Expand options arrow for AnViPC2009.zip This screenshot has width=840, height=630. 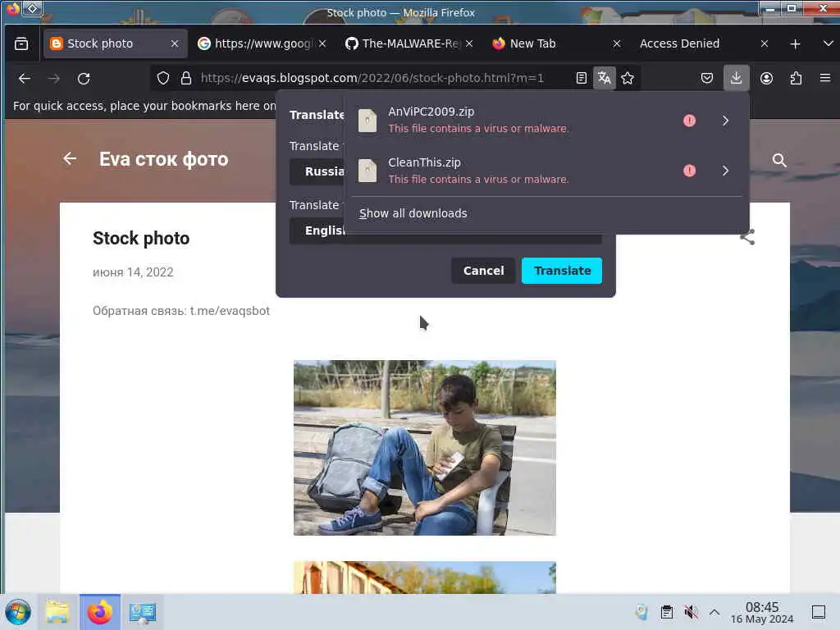[x=725, y=121]
